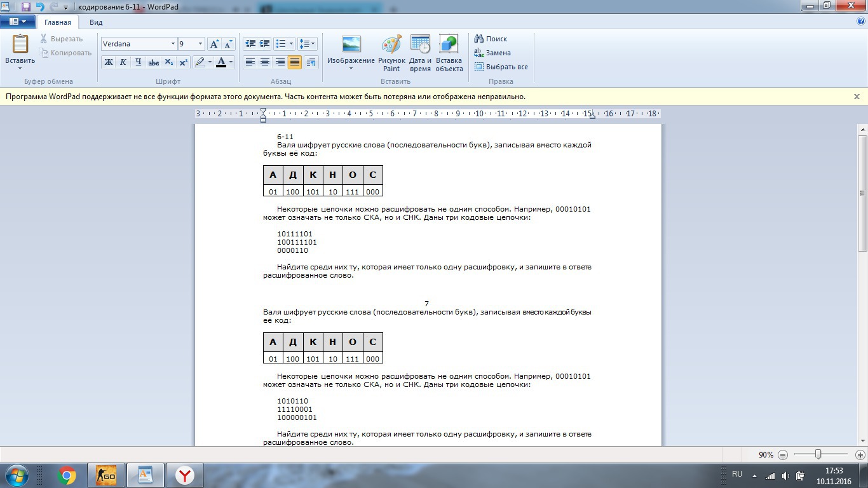868x488 pixels.
Task: Dismiss the yellow compatibility warning bar
Action: pyautogui.click(x=857, y=97)
